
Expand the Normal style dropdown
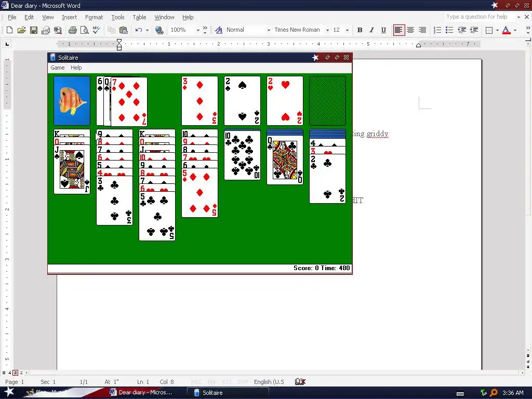coord(269,30)
